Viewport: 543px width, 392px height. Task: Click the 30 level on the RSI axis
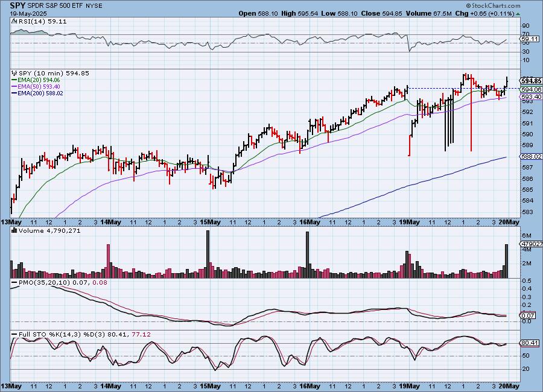(x=526, y=52)
